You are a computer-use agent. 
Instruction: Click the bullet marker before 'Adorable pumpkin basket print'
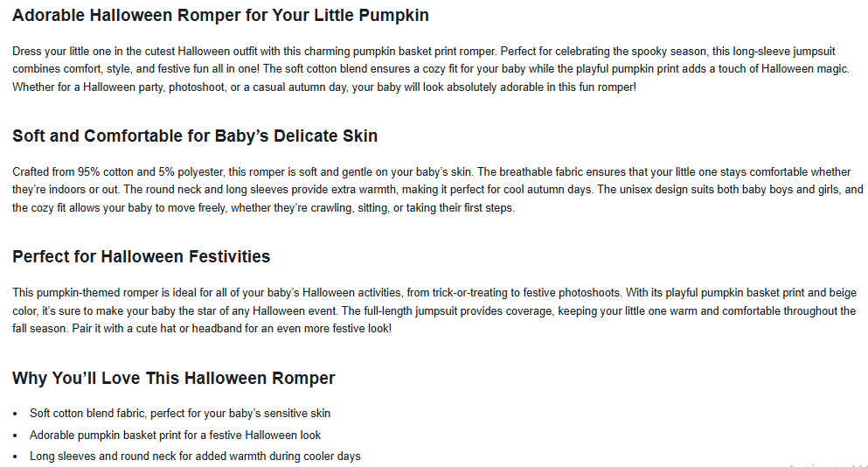point(16,435)
